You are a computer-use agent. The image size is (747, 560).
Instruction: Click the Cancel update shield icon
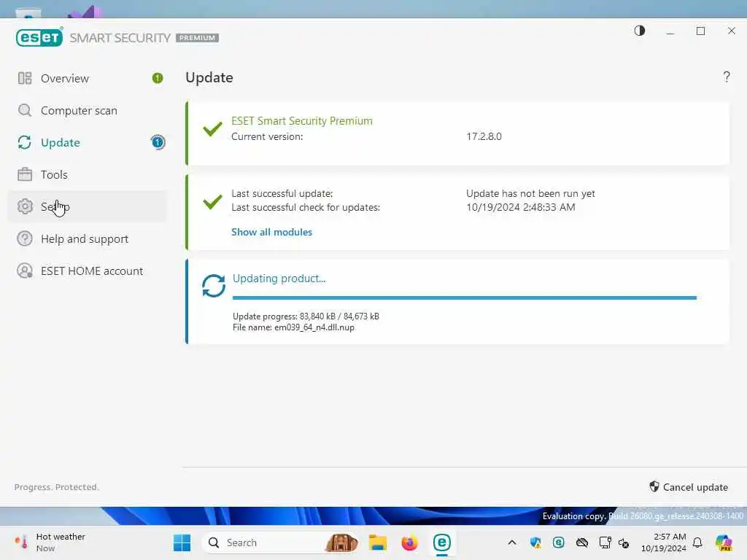pos(654,486)
